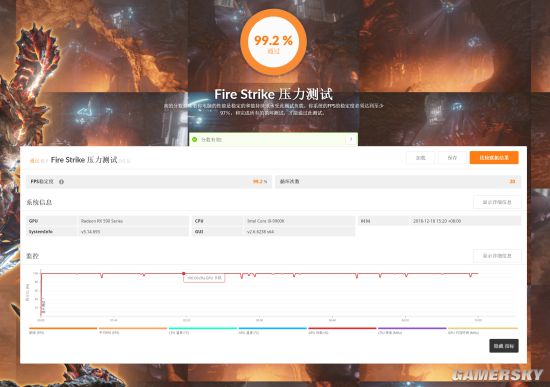Click the SystemInfo version value v5.14.693
The width and height of the screenshot is (550, 387).
[x=90, y=232]
